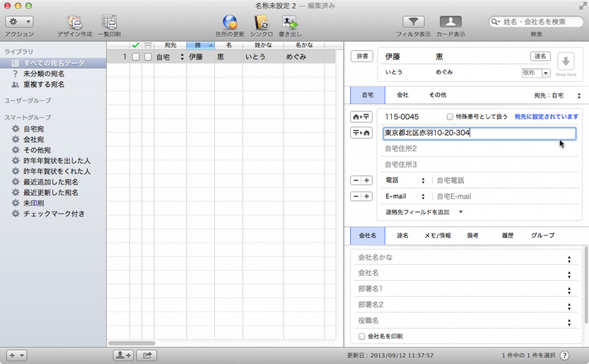Check the 会社名を印刷 option
The image size is (589, 364).
point(362,336)
